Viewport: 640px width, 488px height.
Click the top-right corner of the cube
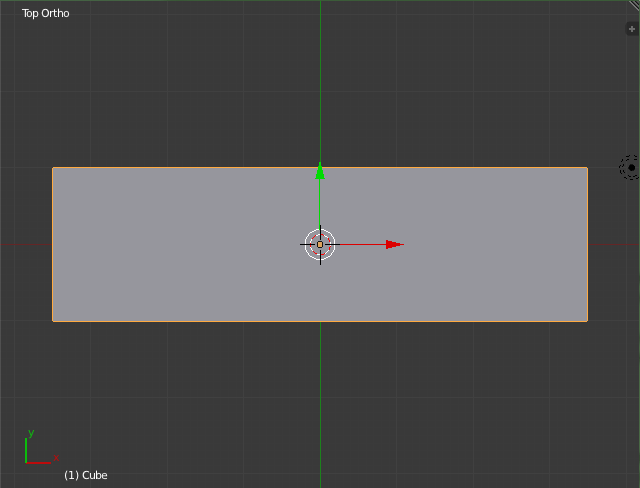[x=587, y=167]
